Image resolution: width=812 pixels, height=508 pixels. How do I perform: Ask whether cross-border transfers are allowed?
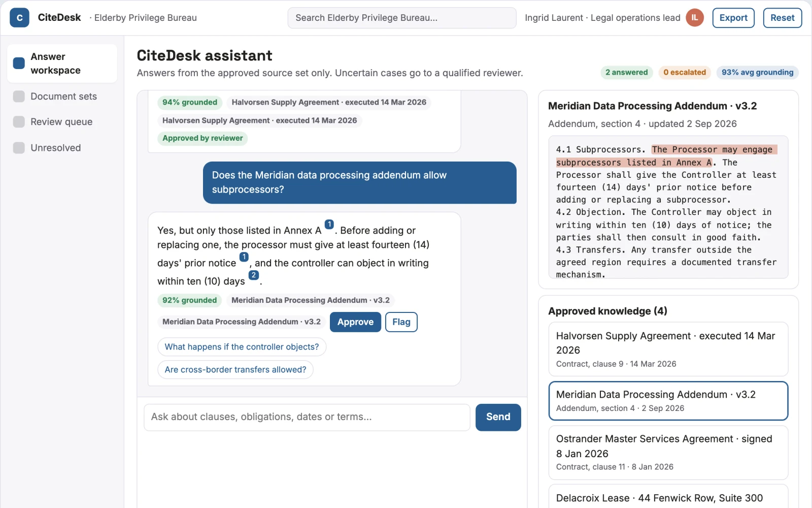235,370
